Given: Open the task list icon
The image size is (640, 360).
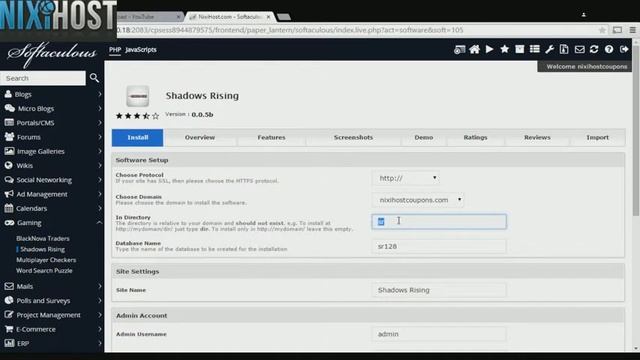Looking at the screenshot, I should (x=535, y=49).
